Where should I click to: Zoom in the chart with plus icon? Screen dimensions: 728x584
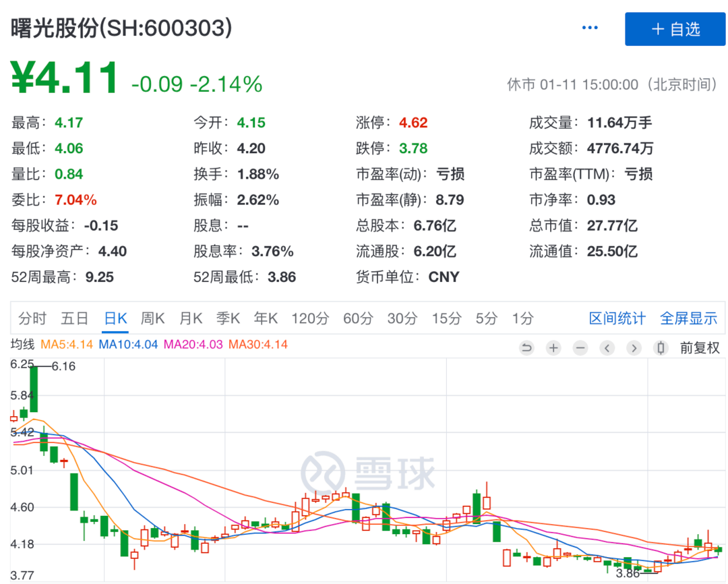tap(553, 347)
